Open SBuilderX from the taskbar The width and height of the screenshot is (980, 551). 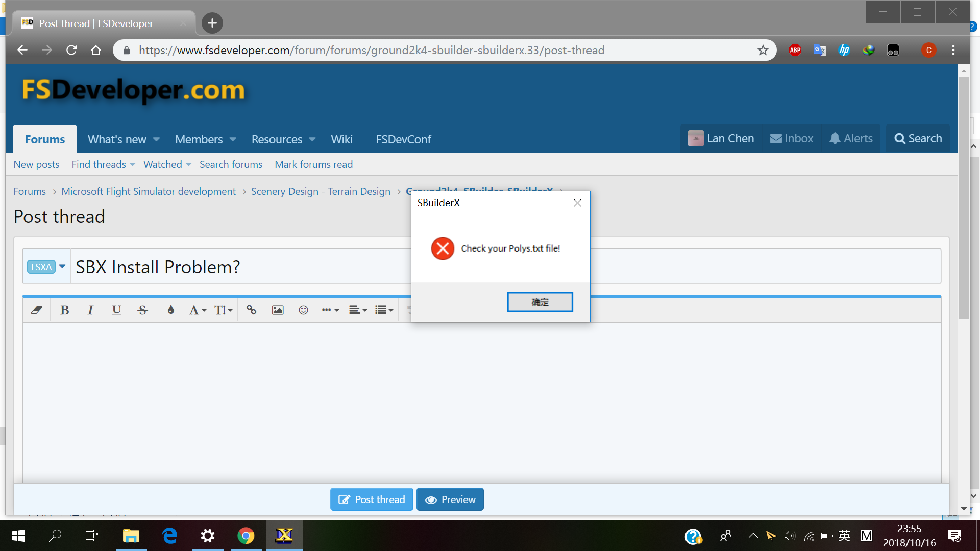[284, 536]
